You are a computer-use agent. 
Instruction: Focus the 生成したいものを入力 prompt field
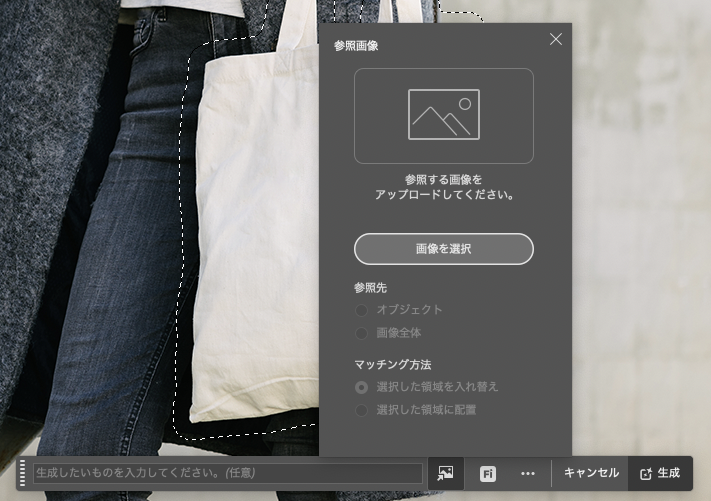tap(227, 473)
